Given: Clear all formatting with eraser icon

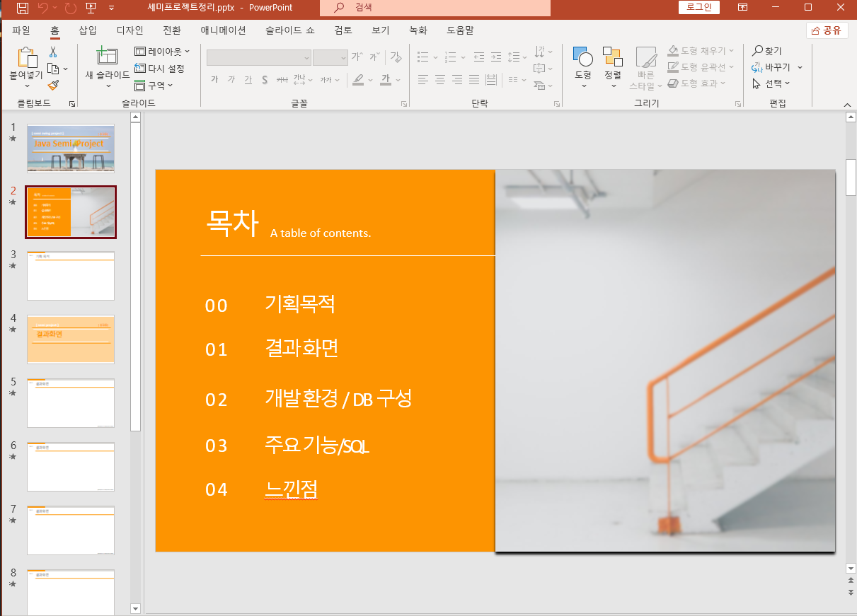Looking at the screenshot, I should [x=396, y=57].
